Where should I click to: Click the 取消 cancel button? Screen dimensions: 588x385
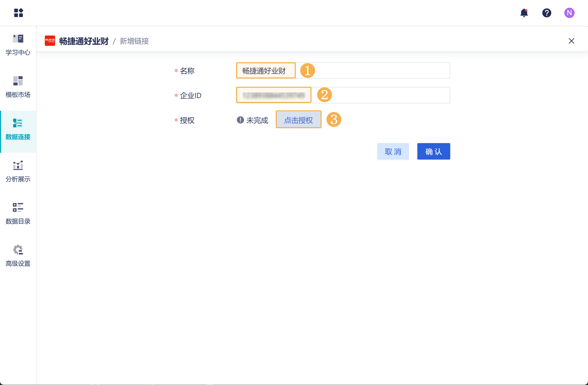[393, 151]
